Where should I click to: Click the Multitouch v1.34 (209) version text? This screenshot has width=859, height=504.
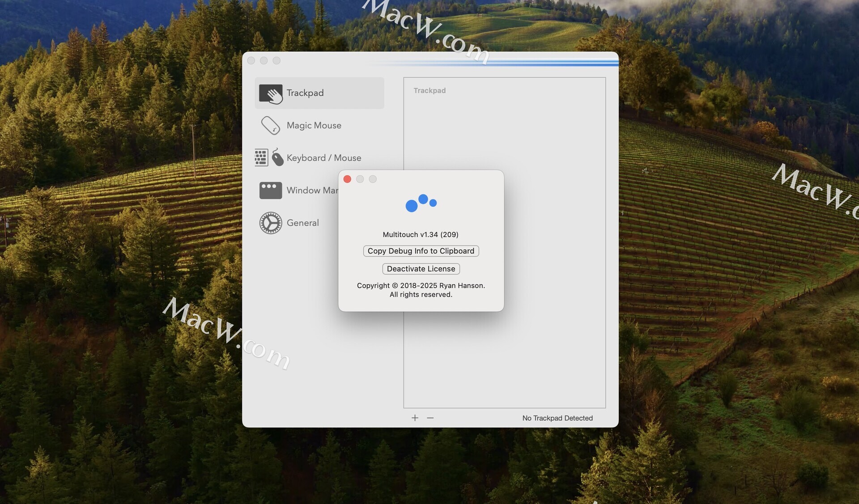click(421, 234)
